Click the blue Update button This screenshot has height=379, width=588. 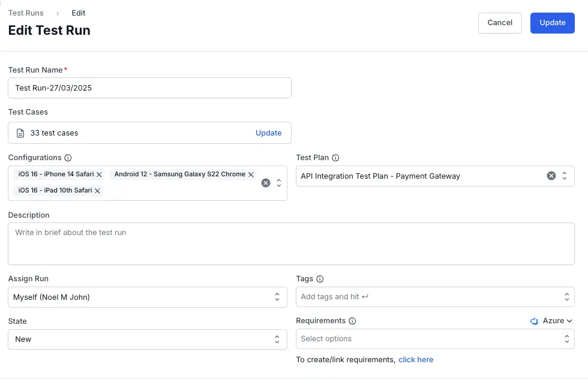[x=552, y=23]
